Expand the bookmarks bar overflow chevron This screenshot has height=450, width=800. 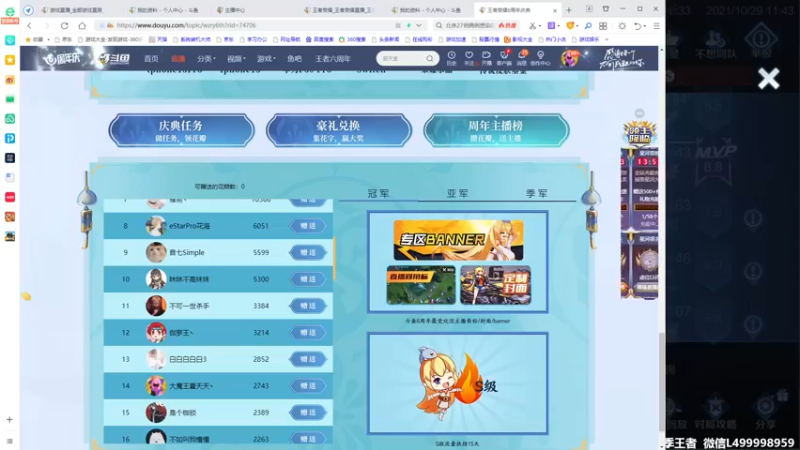click(x=607, y=39)
